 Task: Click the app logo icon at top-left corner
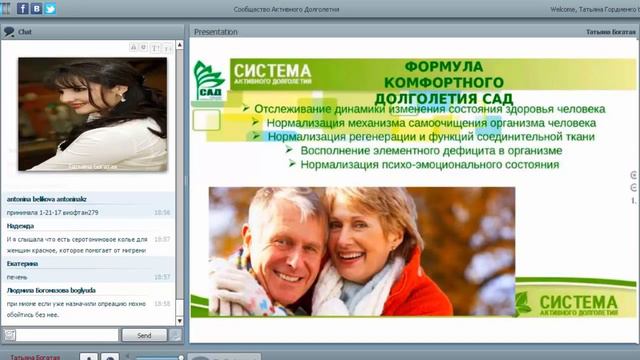tap(6, 9)
